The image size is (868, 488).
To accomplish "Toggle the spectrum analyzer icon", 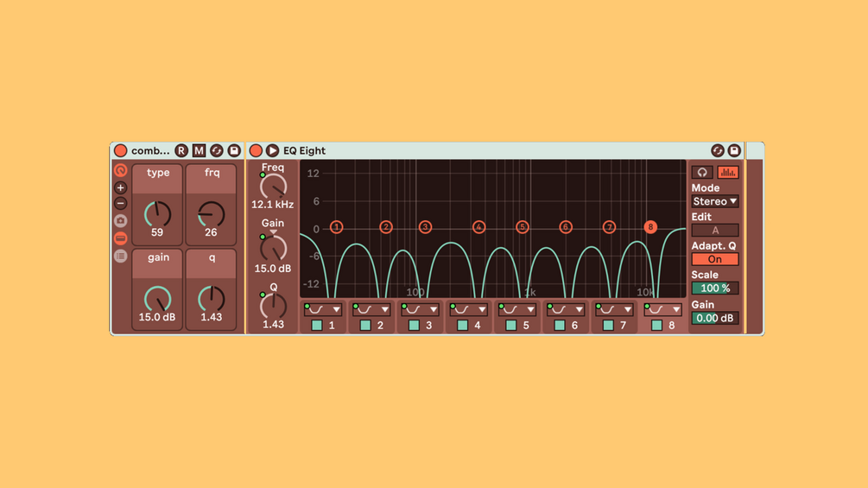I will click(728, 173).
